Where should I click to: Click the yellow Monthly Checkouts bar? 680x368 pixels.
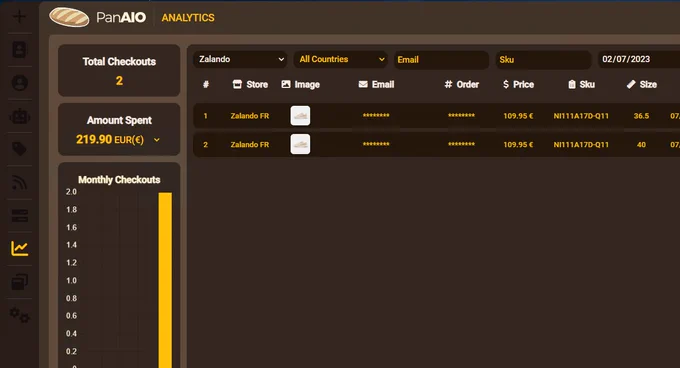point(165,280)
